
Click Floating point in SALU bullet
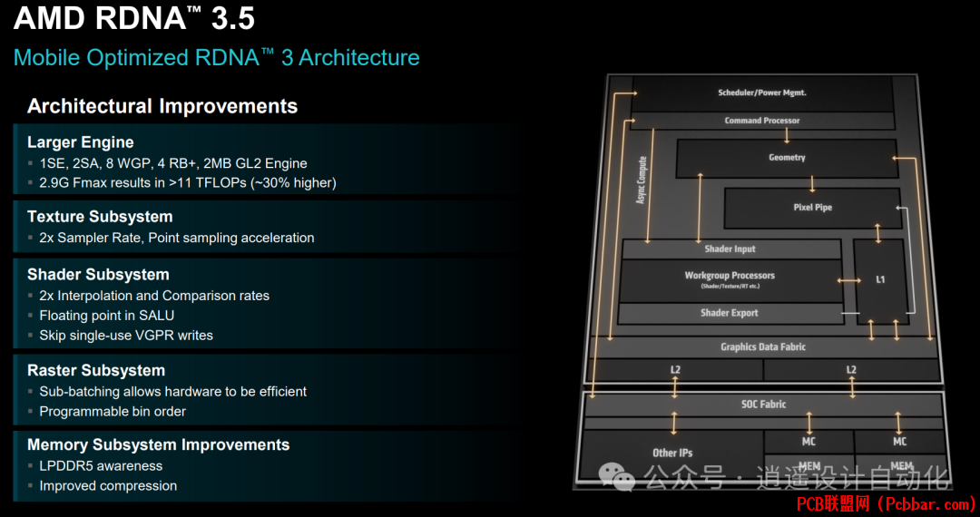click(107, 316)
